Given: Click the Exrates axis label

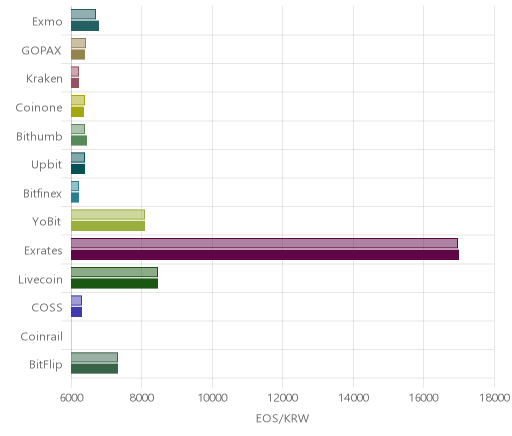Looking at the screenshot, I should click(43, 250).
